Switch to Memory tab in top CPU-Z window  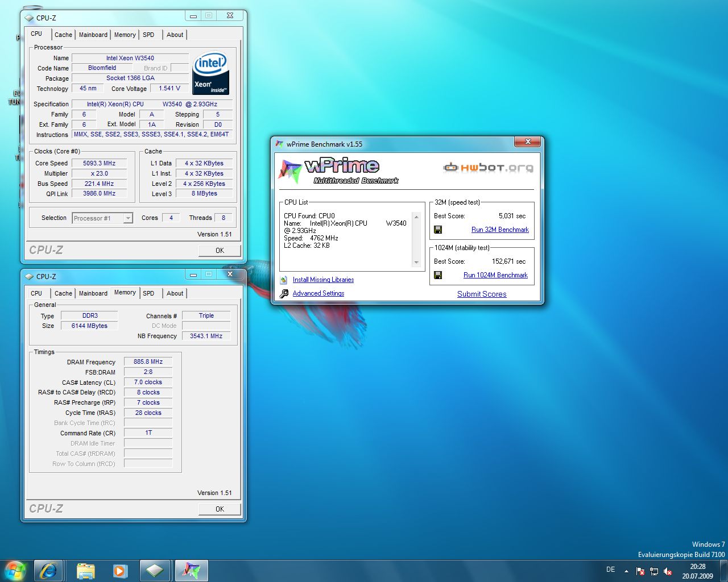pos(125,35)
